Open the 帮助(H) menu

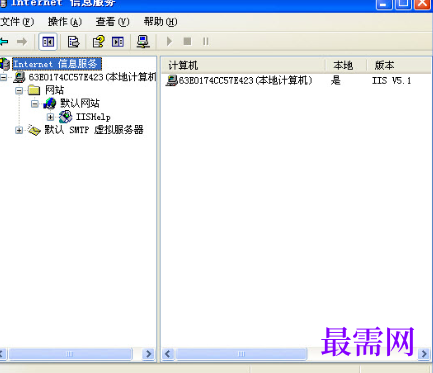(160, 22)
